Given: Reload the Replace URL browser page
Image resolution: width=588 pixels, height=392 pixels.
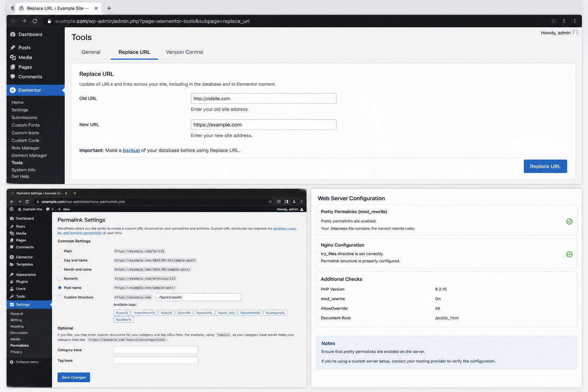Looking at the screenshot, I should pos(35,21).
